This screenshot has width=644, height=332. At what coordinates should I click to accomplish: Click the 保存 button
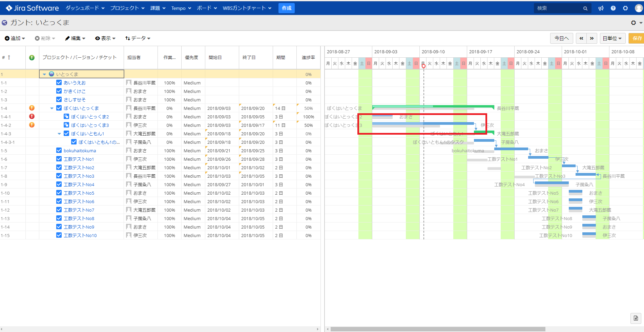tap(637, 38)
